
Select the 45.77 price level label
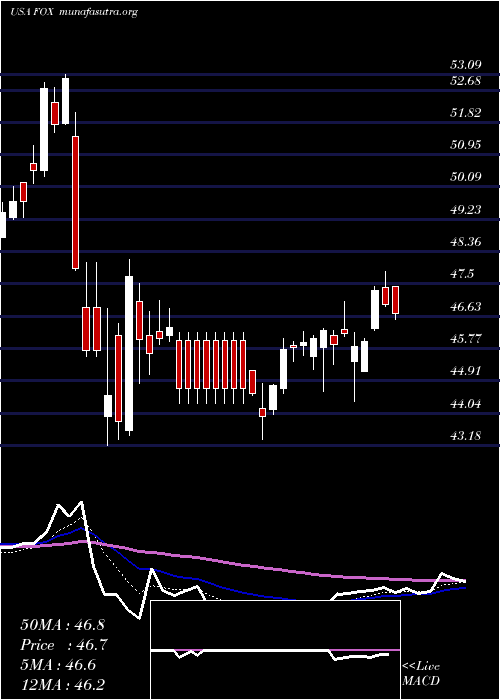466,338
